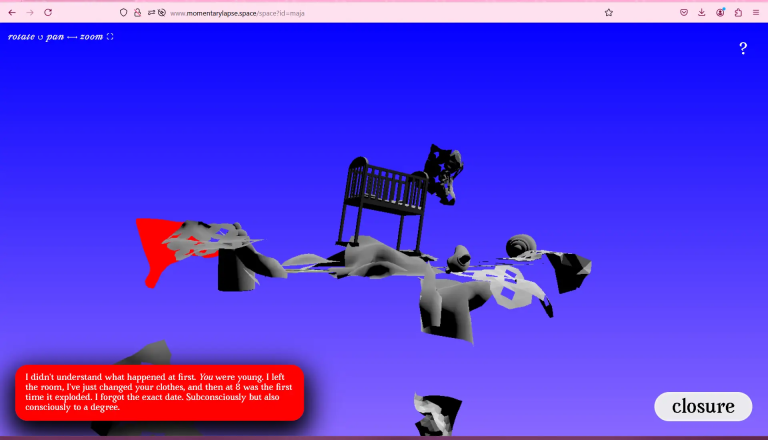Click the rotate pan zoom hint text

61,37
